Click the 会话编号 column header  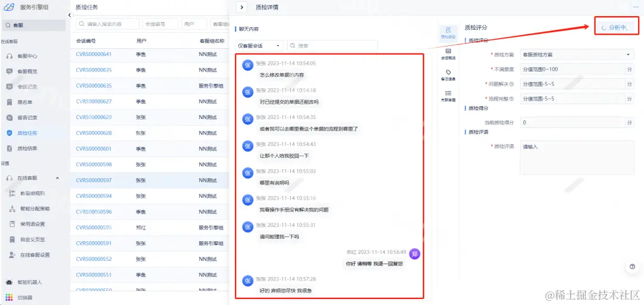[x=86, y=41]
